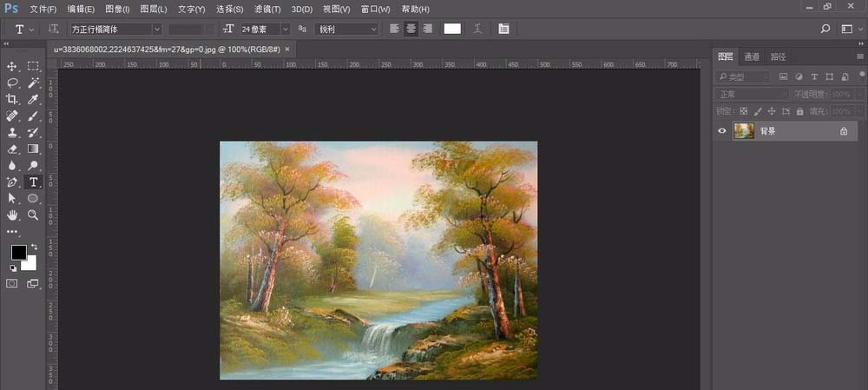Open the text color swatch
868x390 pixels.
[x=452, y=29]
